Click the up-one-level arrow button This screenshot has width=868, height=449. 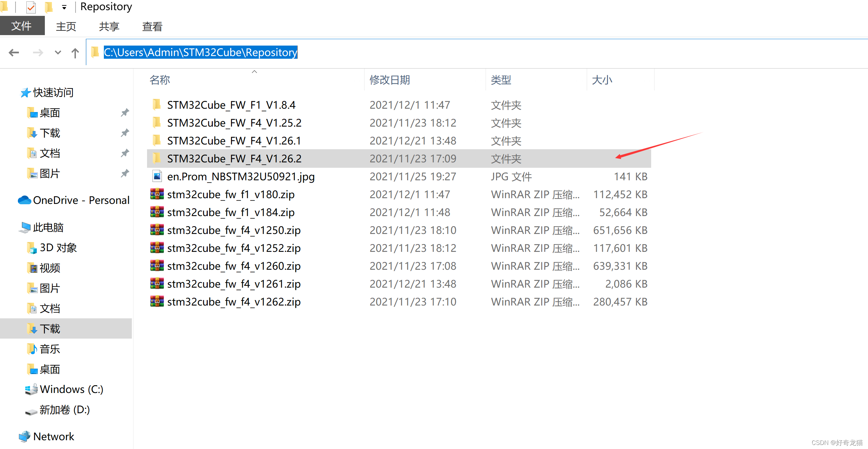[x=75, y=53]
